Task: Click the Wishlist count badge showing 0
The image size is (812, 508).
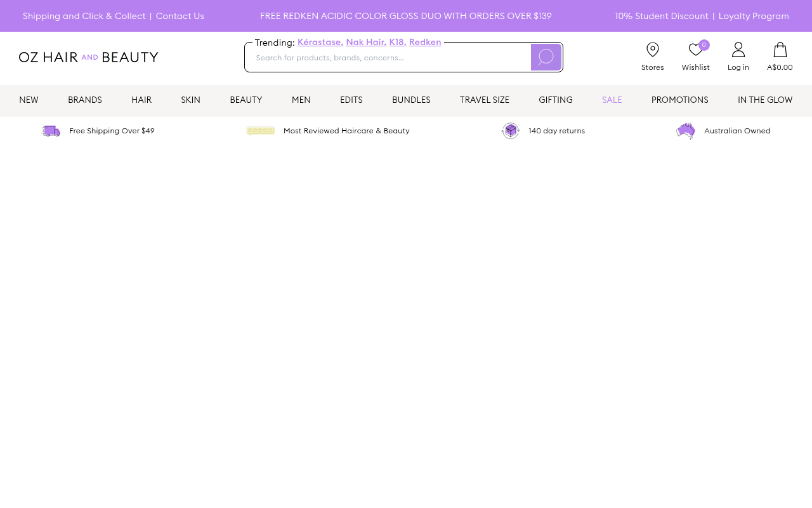Action: 704,45
